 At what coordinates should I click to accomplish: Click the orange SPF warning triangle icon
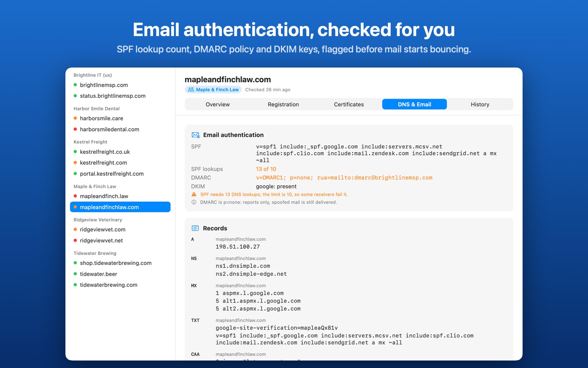194,194
